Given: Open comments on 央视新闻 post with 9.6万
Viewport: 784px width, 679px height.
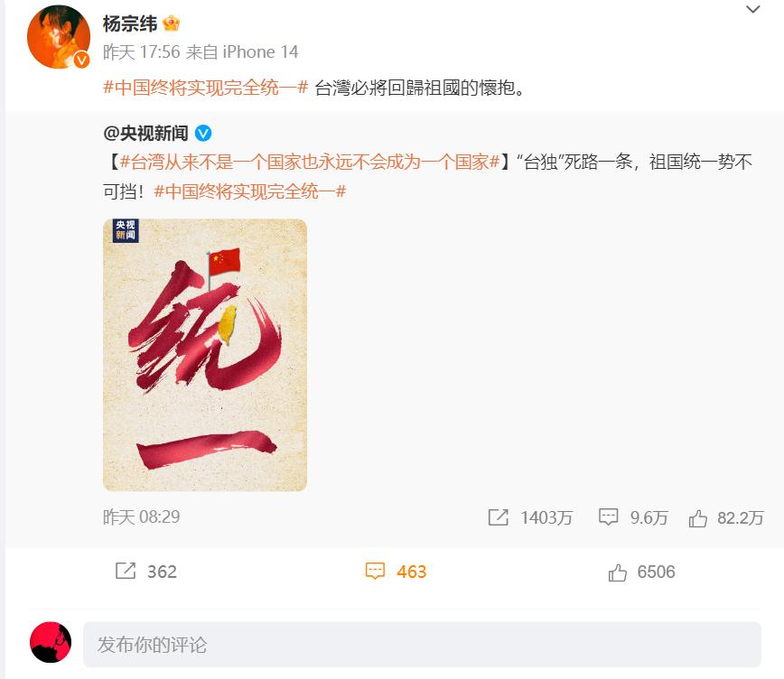Looking at the screenshot, I should [x=633, y=517].
